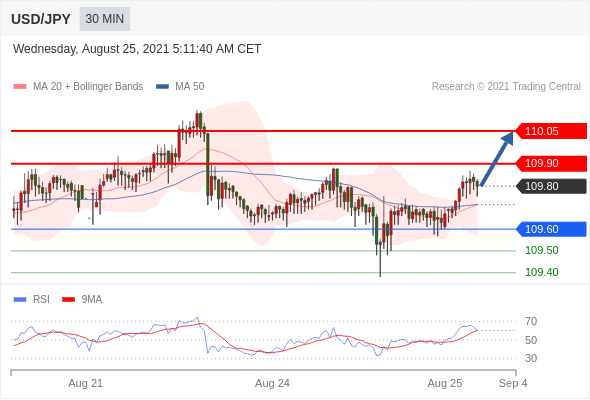Click the RSI 70 level label
This screenshot has height=400, width=590.
[531, 321]
